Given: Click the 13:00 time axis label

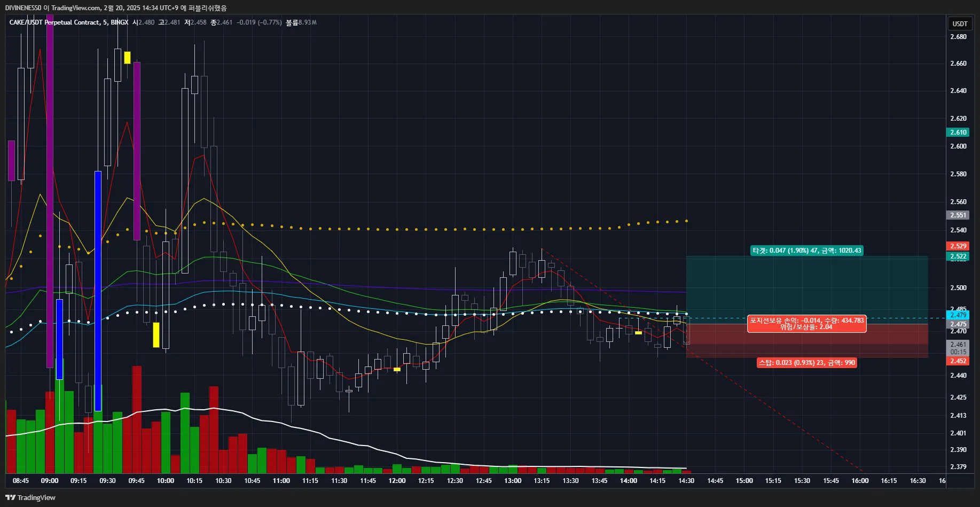Looking at the screenshot, I should [x=513, y=481].
